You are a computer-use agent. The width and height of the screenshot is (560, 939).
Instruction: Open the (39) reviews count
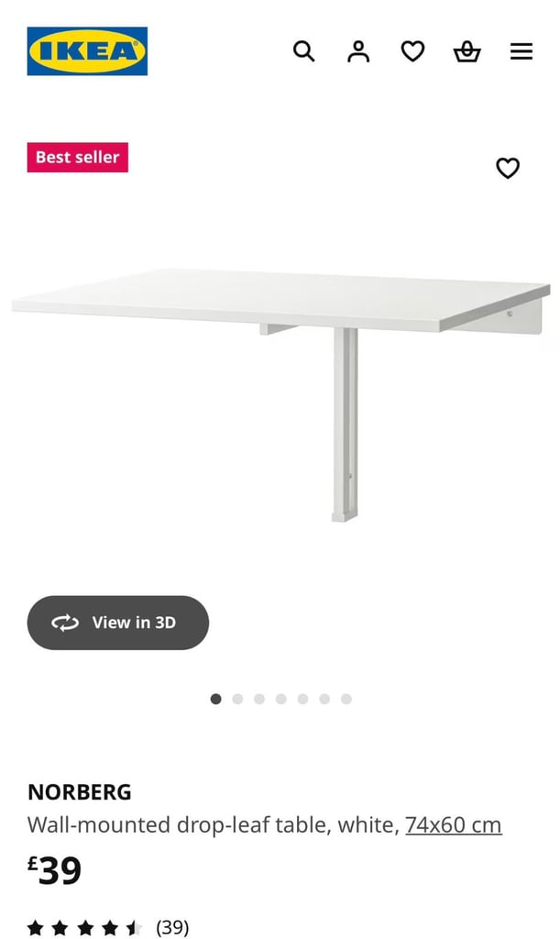[172, 928]
